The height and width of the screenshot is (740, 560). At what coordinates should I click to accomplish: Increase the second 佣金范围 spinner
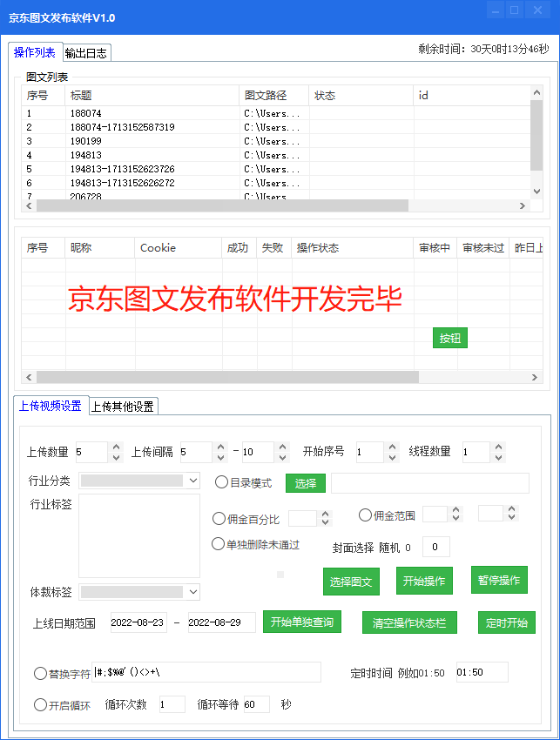[511, 509]
